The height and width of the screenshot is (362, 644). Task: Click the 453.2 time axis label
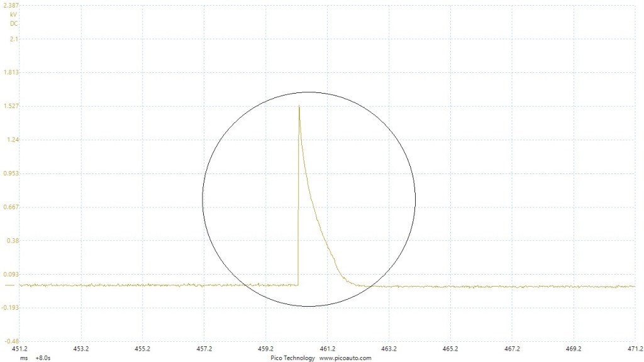tap(80, 348)
